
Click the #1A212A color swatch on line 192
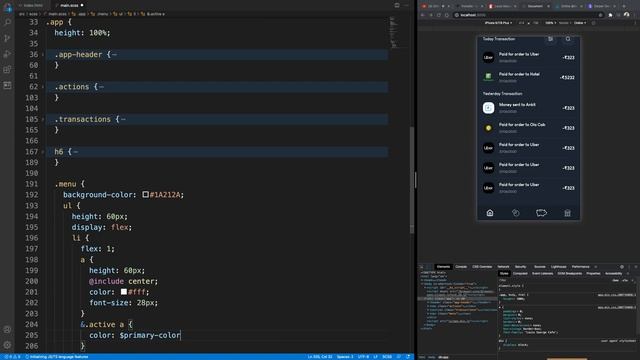pyautogui.click(x=145, y=195)
